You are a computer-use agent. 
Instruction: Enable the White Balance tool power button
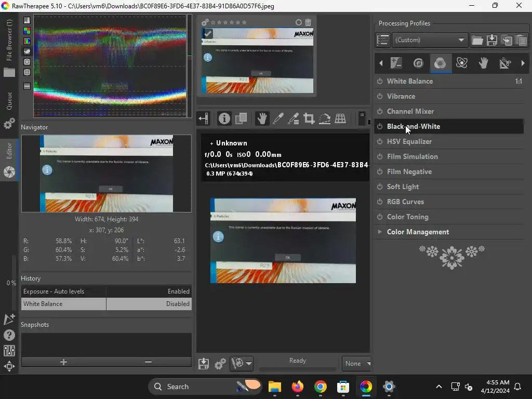pos(380,81)
